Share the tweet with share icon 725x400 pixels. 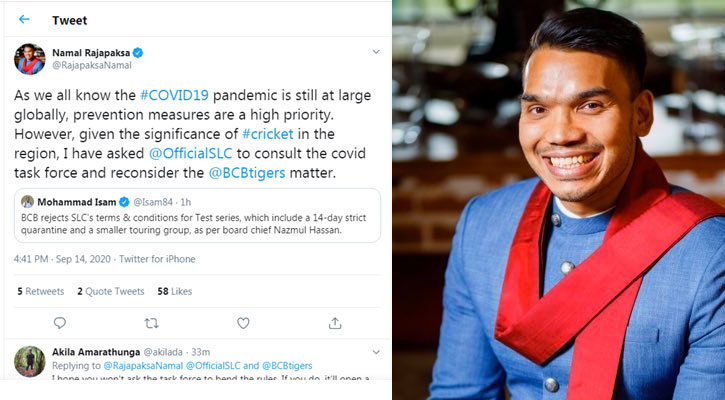point(334,323)
